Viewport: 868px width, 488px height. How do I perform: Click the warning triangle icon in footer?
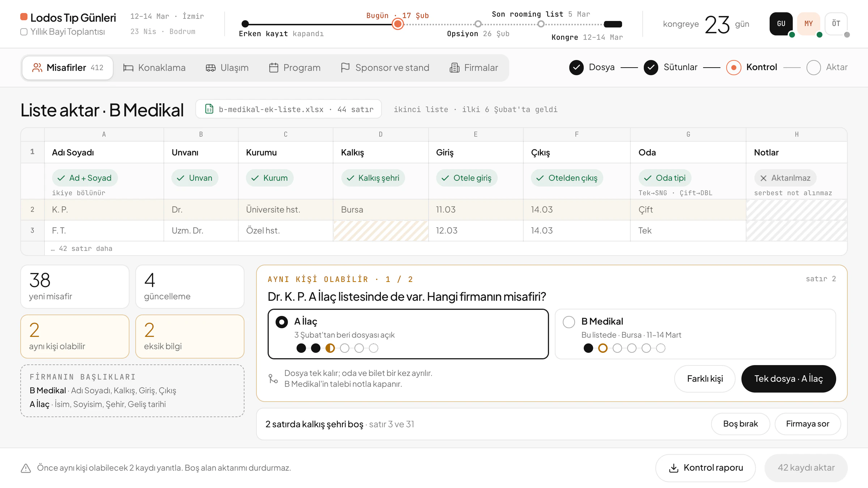pos(26,468)
